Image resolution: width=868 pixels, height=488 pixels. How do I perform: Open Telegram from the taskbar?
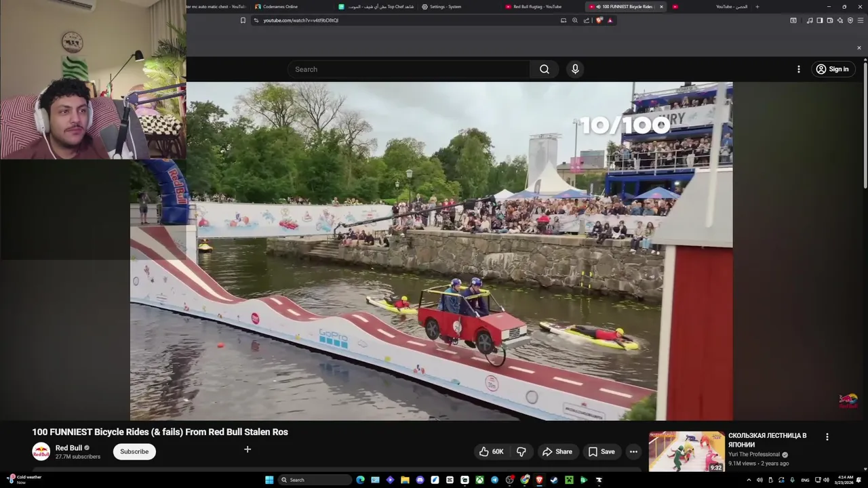(x=494, y=480)
